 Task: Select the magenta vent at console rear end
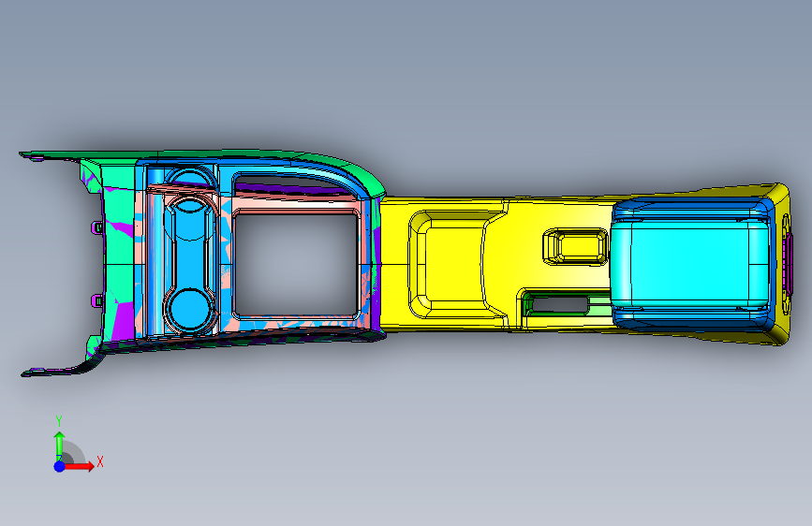pyautogui.click(x=790, y=264)
